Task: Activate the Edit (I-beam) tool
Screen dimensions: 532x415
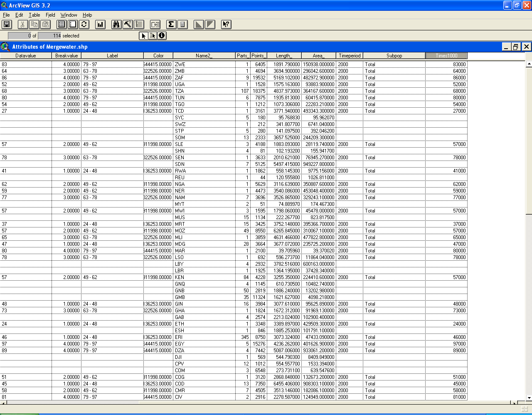Action: [x=153, y=36]
